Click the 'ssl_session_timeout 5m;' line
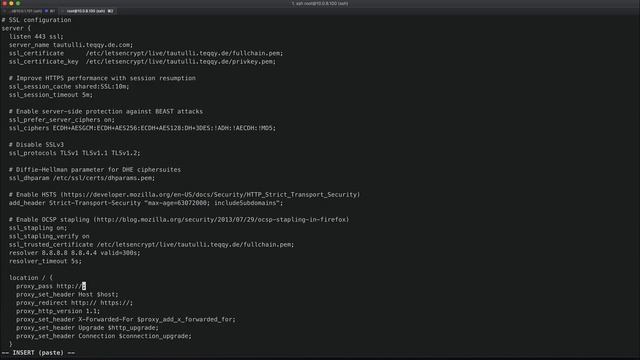The image size is (640, 360). [51, 95]
